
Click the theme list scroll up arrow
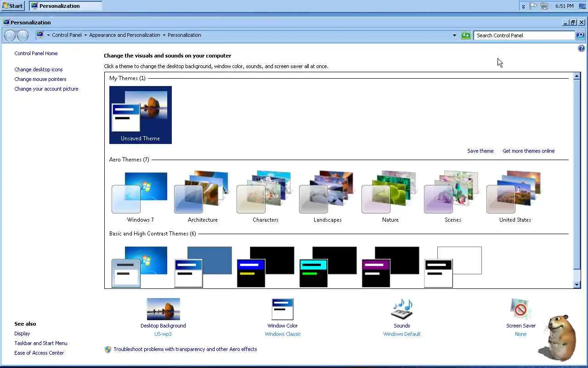[577, 76]
